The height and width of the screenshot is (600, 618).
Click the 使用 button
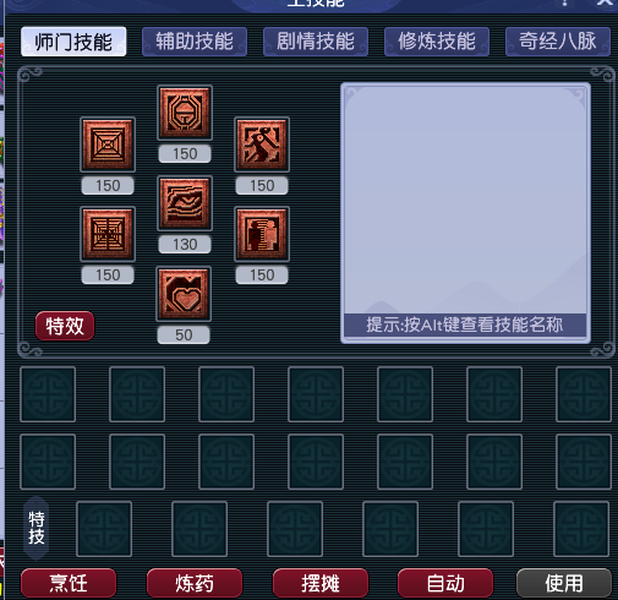click(x=564, y=583)
